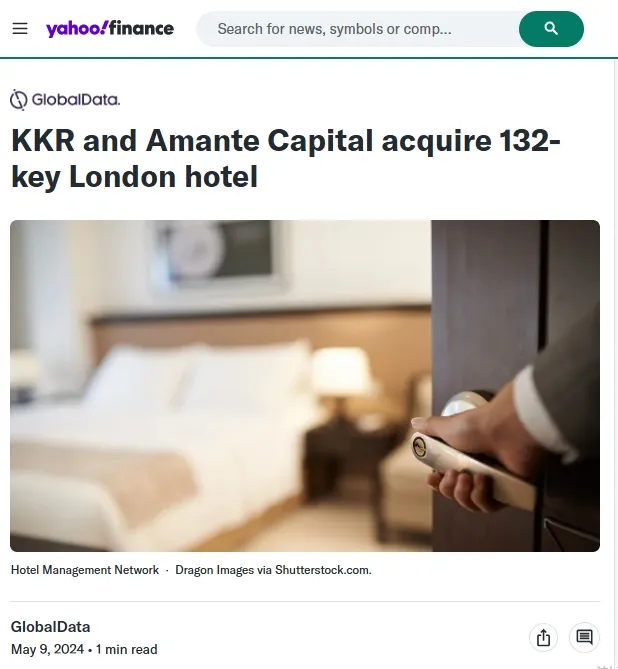
Task: Click the May 9, 2024 date
Action: (47, 649)
